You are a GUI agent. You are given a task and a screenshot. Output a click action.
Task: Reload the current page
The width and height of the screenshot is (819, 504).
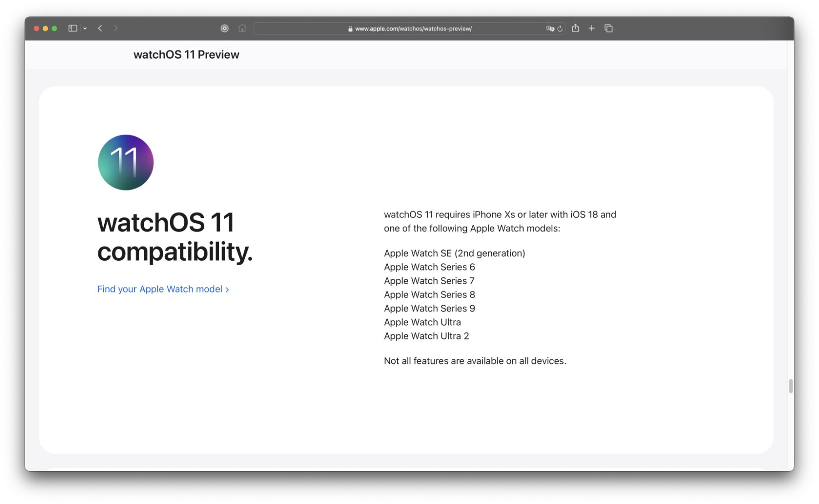click(x=560, y=29)
